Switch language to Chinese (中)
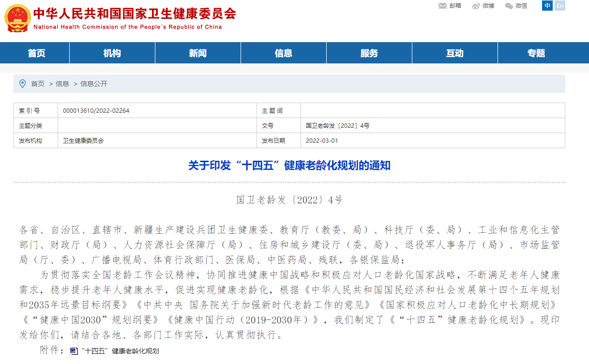Screen dimensions: 589x364 pyautogui.click(x=547, y=6)
